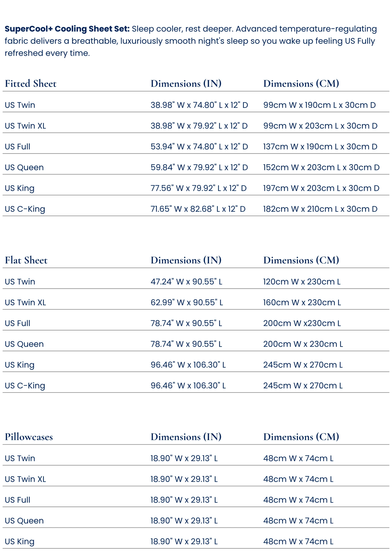
Task: Click the SuperCool+ Cooling Sheet Set title
Action: click(67, 29)
